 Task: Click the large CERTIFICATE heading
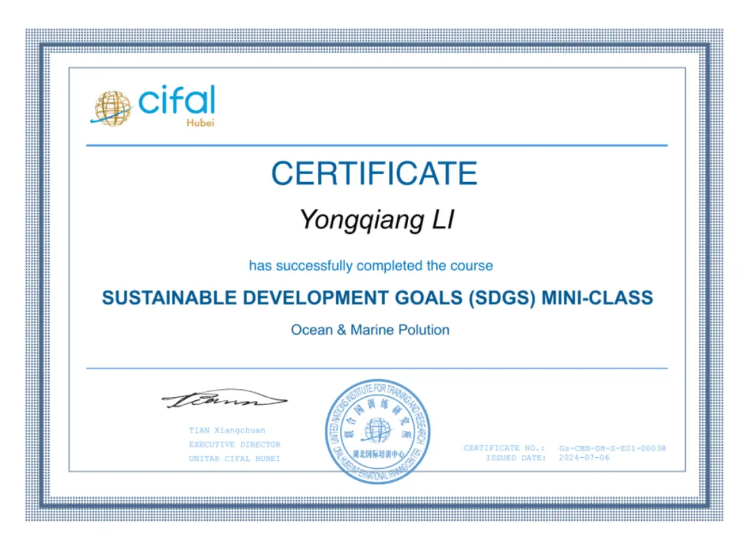coord(374,174)
